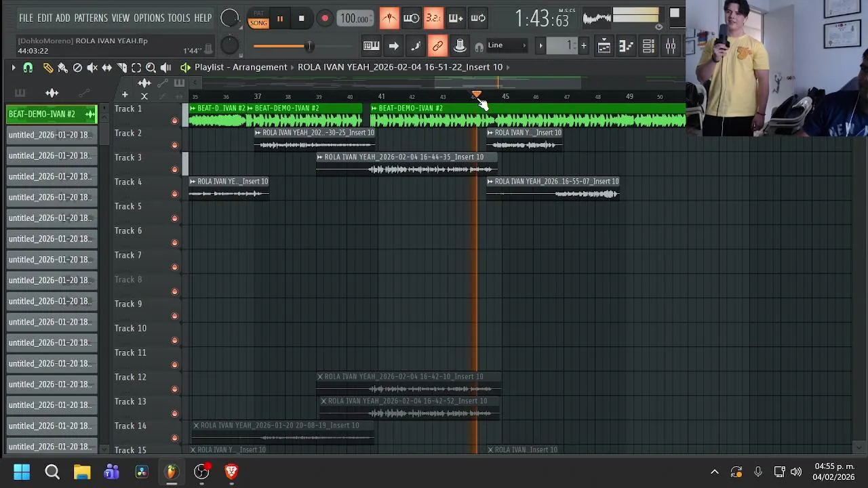Image resolution: width=868 pixels, height=488 pixels.
Task: Open the TOOLS menu
Action: 179,18
